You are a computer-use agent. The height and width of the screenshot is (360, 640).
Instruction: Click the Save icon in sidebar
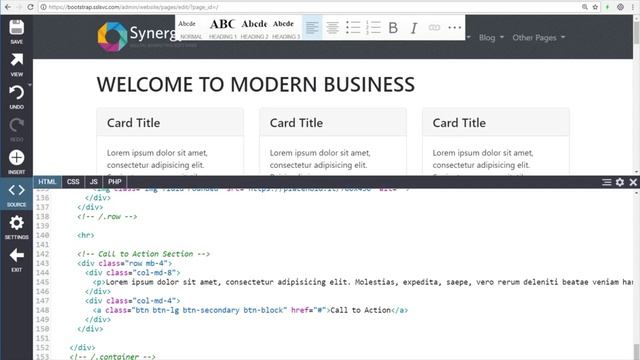16,32
